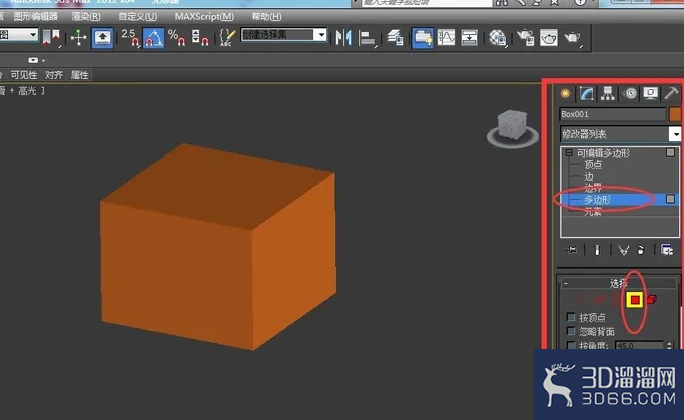Toggle the percent snap tool
The width and height of the screenshot is (684, 420).
(176, 37)
